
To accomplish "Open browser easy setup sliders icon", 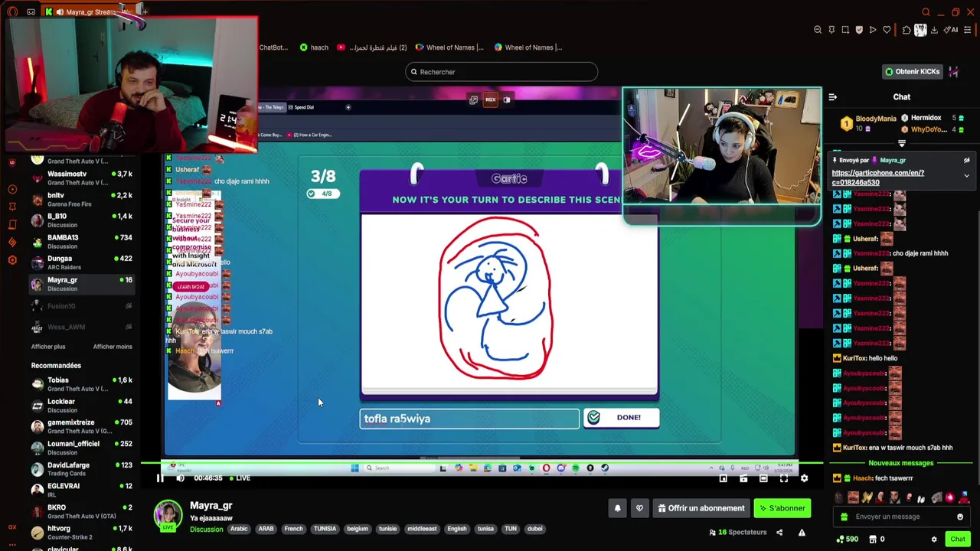I will (x=967, y=30).
